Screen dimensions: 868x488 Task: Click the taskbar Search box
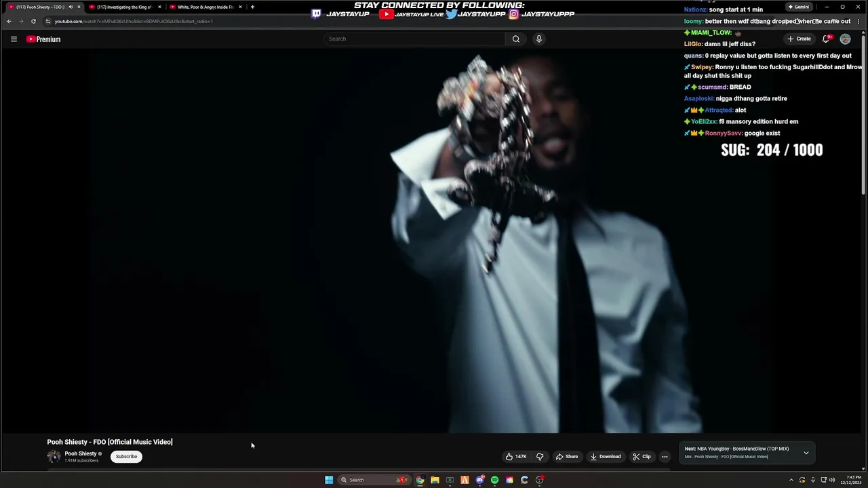(375, 480)
